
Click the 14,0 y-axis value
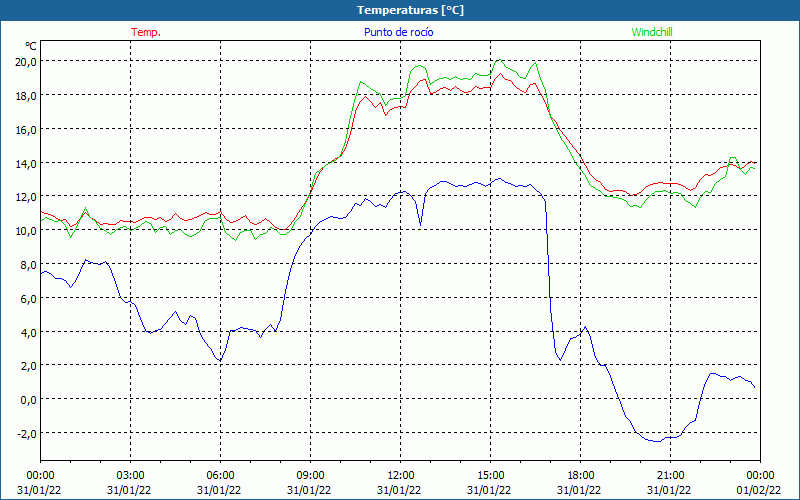click(26, 164)
